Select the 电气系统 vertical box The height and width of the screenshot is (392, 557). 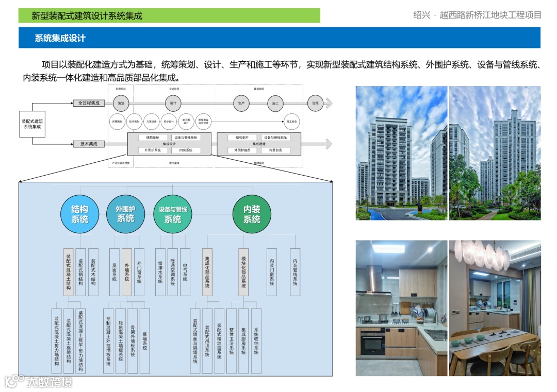(185, 272)
